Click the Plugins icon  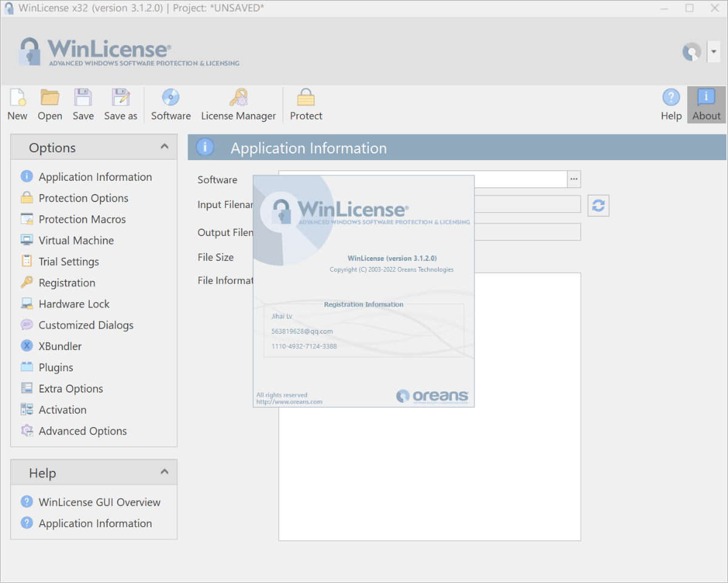coord(27,368)
